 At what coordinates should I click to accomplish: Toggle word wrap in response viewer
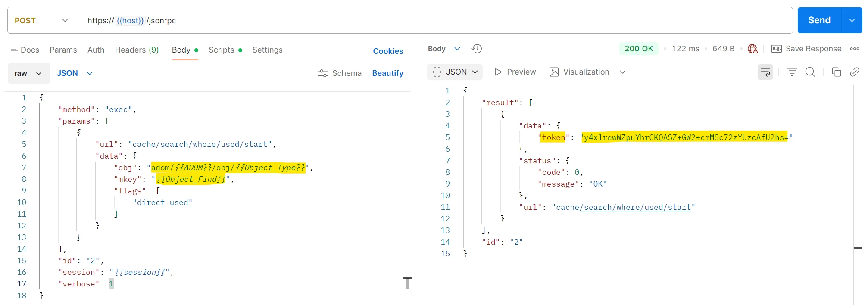tap(765, 72)
